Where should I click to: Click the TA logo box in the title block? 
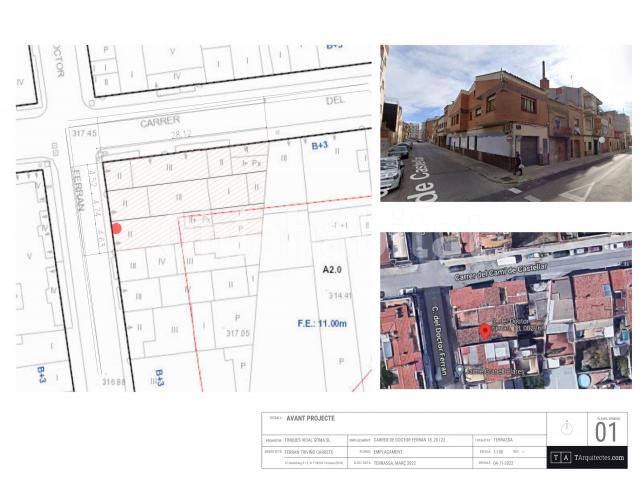pos(561,458)
